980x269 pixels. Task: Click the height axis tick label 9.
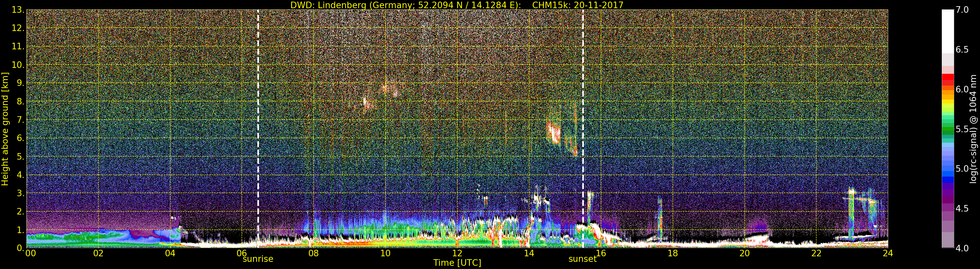pyautogui.click(x=20, y=83)
